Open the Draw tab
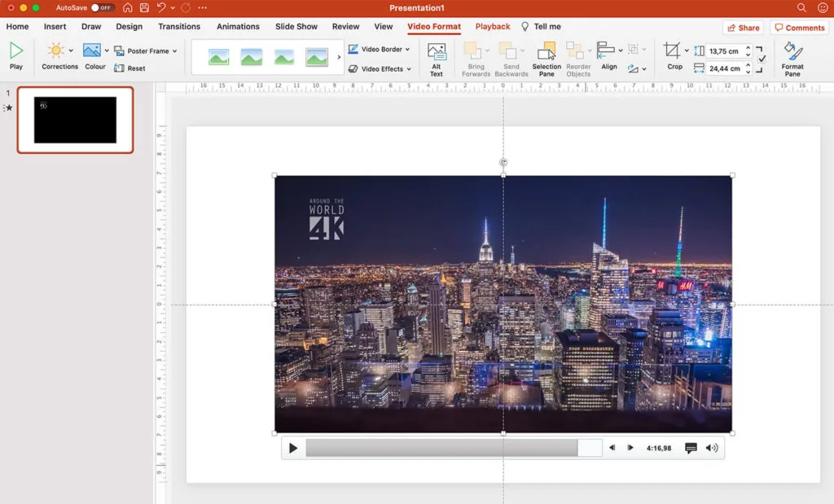Screen dimensions: 834x504 (91, 27)
